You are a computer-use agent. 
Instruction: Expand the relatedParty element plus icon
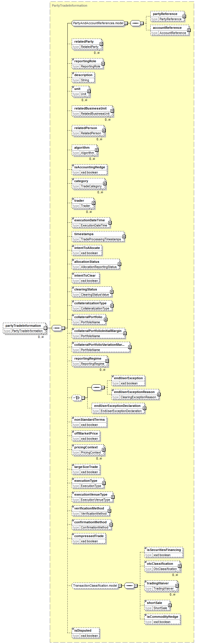[101, 44]
